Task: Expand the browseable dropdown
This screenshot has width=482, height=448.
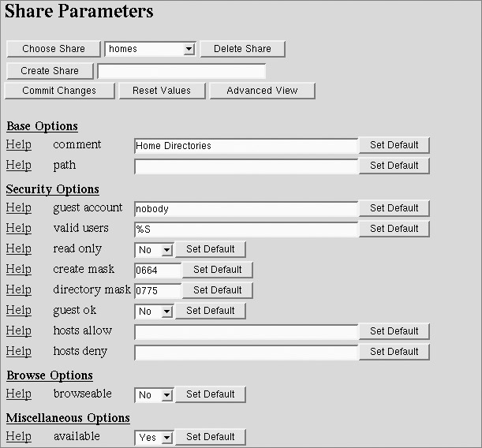Action: [x=154, y=394]
